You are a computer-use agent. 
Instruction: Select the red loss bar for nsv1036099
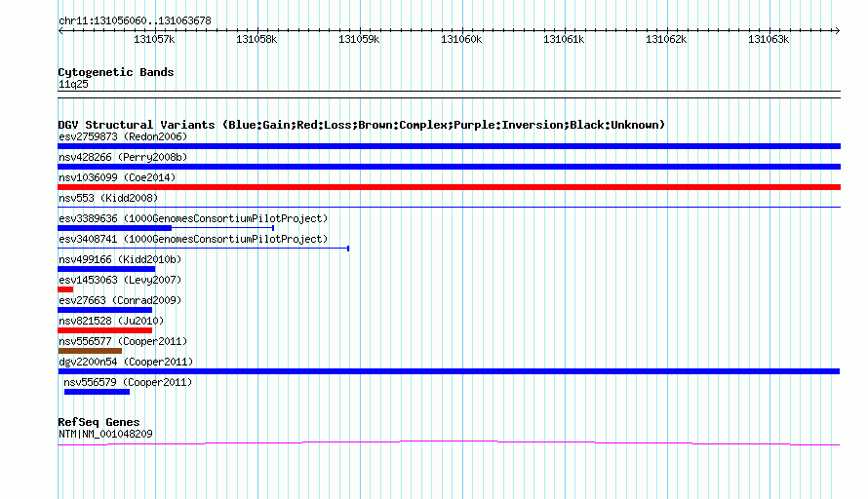tap(449, 187)
